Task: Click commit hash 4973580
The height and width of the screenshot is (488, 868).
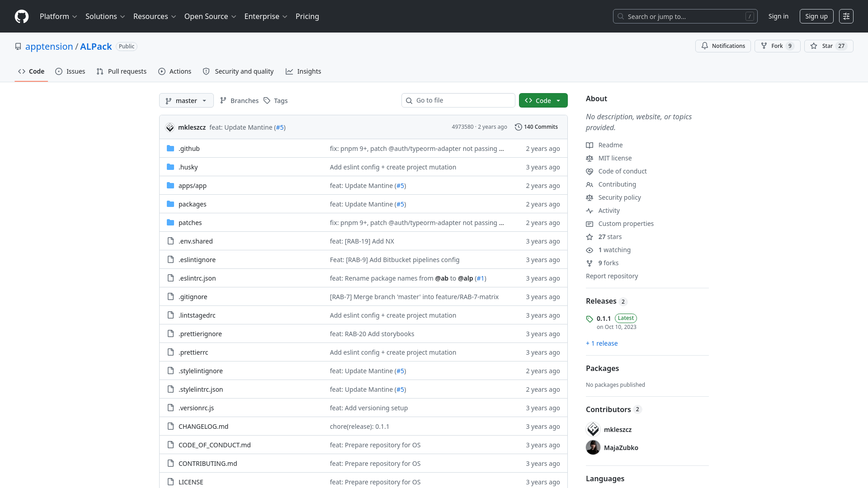Action: 462,127
